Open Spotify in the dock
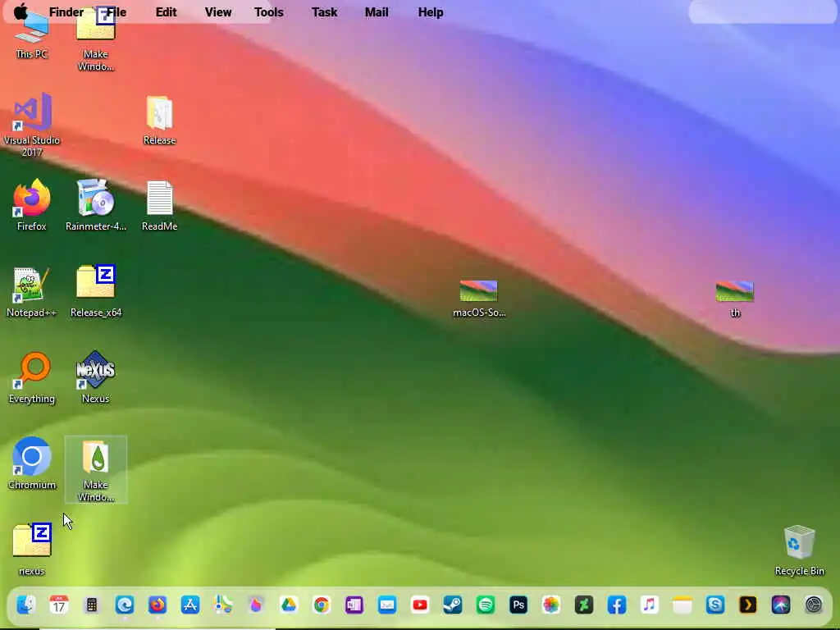Screen dimensions: 840x630 [x=486, y=605]
